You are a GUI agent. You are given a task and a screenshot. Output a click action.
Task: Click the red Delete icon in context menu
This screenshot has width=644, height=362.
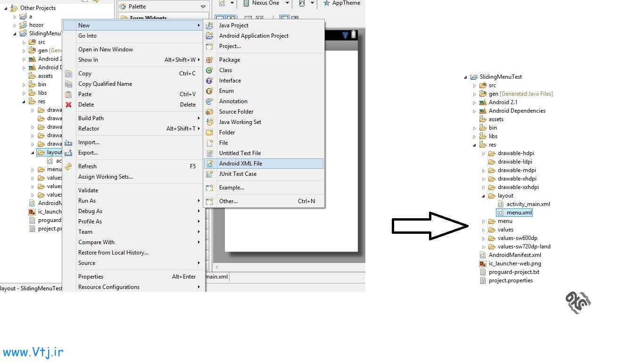click(x=69, y=105)
